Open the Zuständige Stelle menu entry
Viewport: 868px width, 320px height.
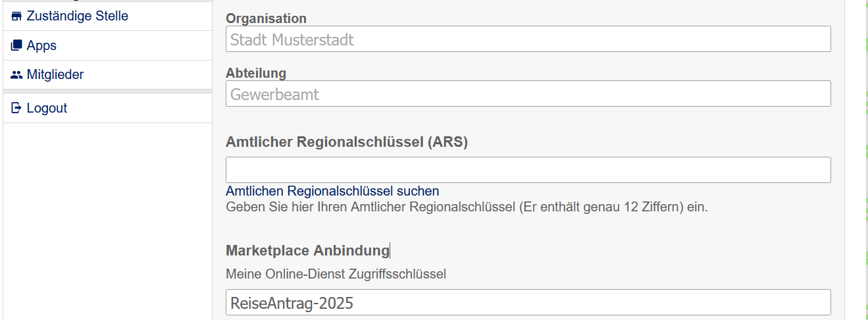click(x=77, y=16)
